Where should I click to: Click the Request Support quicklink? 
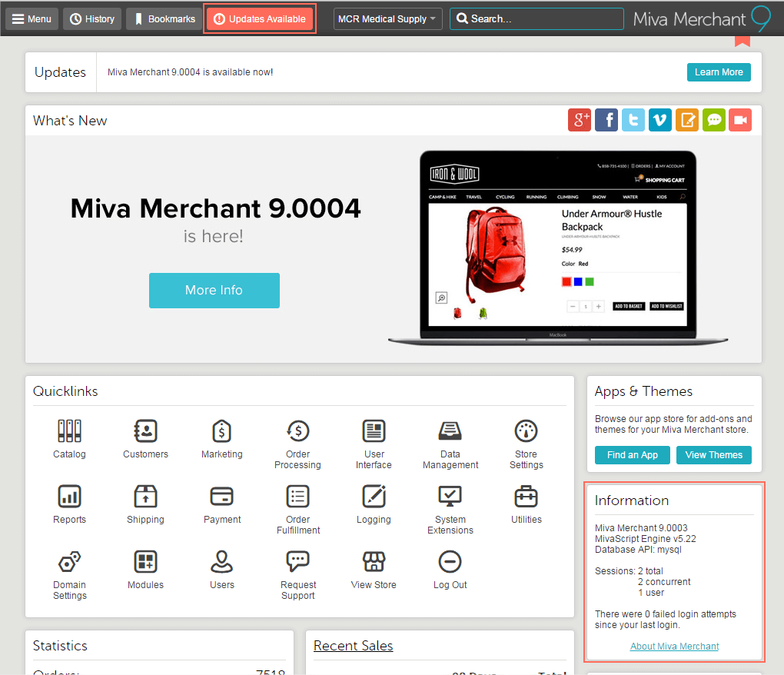298,575
